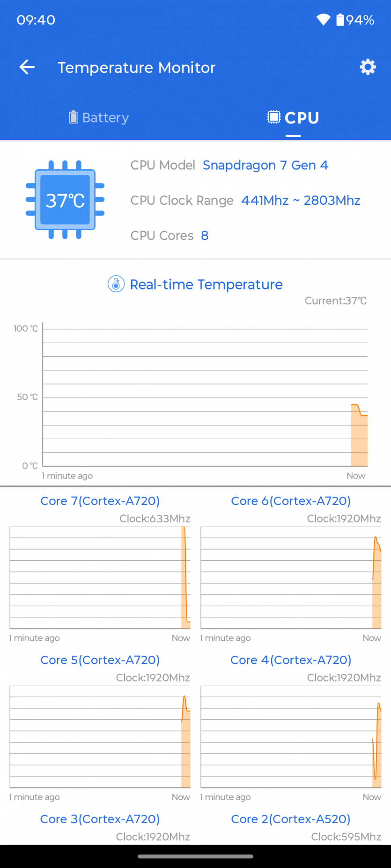Tap the battery icon in status bar

coord(340,20)
